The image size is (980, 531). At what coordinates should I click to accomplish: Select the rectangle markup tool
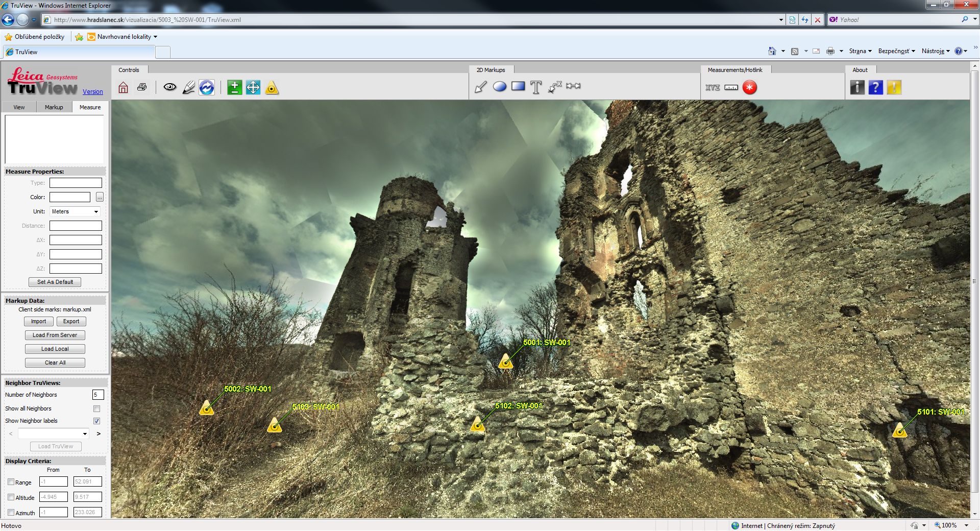(x=518, y=86)
